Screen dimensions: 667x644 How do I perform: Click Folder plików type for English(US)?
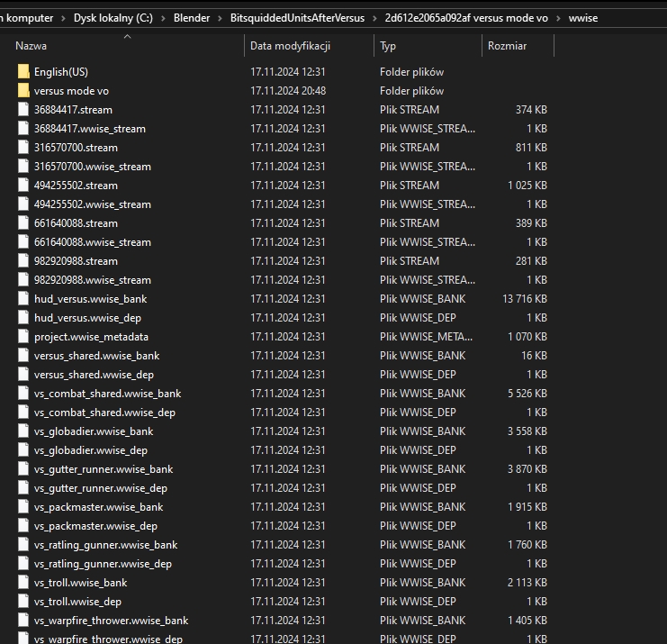coord(411,72)
